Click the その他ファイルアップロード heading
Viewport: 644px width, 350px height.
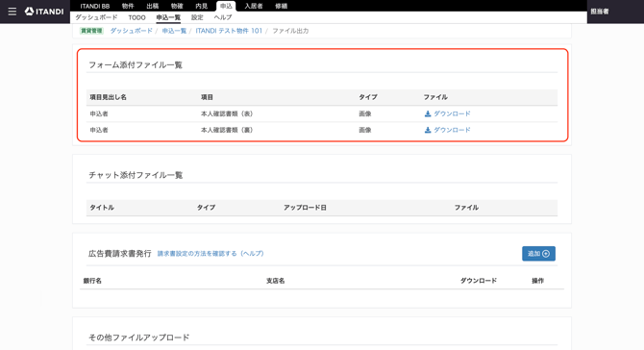pyautogui.click(x=139, y=337)
